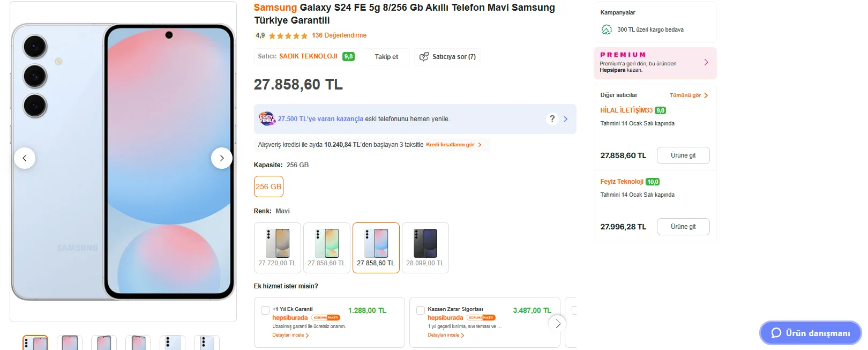The height and width of the screenshot is (350, 868).
Task: Click the Satıcıya sor chat icon
Action: [424, 57]
